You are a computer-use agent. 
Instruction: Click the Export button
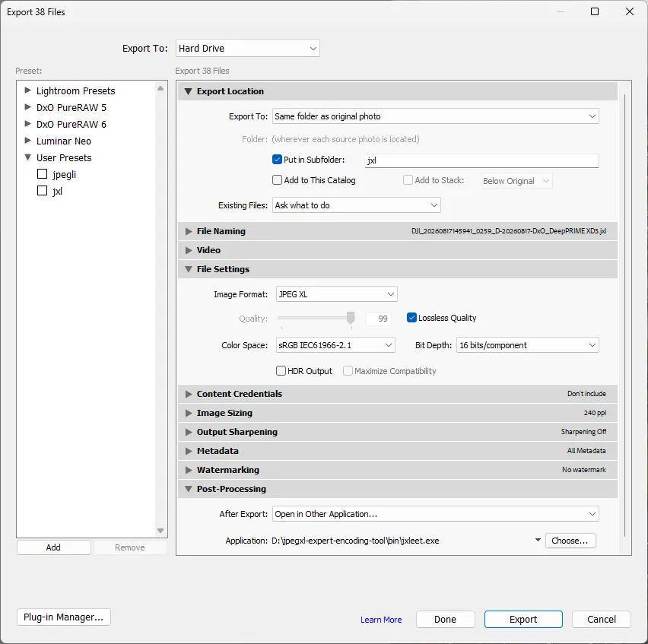click(523, 619)
